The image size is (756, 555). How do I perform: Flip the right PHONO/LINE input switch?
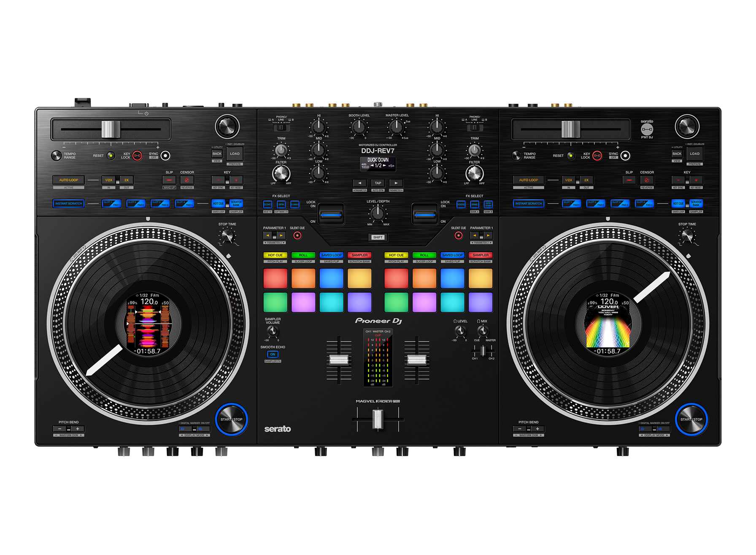click(475, 127)
